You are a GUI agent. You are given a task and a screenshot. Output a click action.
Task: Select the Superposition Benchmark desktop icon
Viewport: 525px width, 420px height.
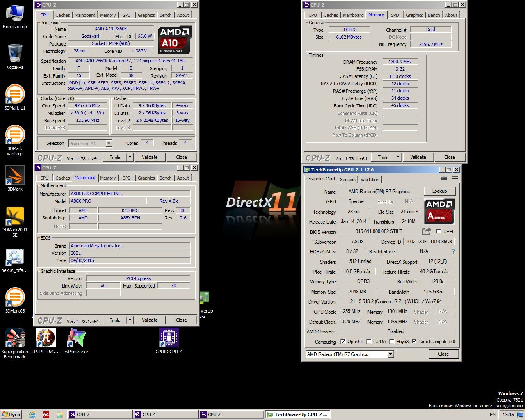point(15,343)
